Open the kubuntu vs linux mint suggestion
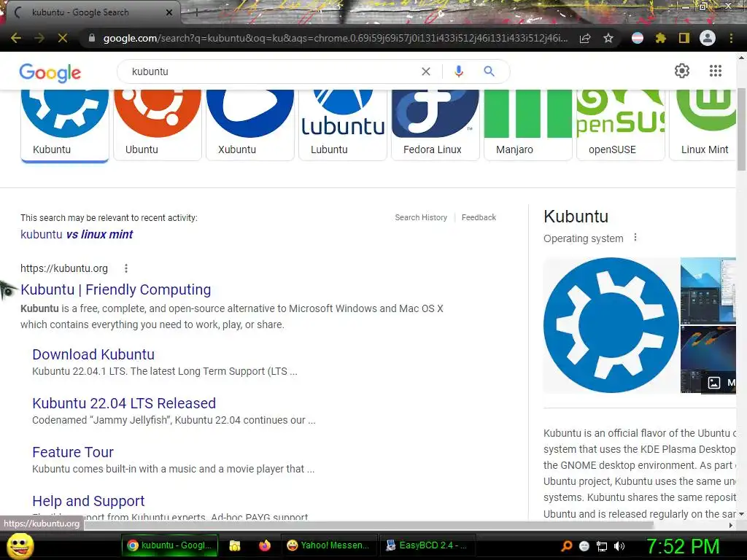The width and height of the screenshot is (747, 560). tap(77, 234)
